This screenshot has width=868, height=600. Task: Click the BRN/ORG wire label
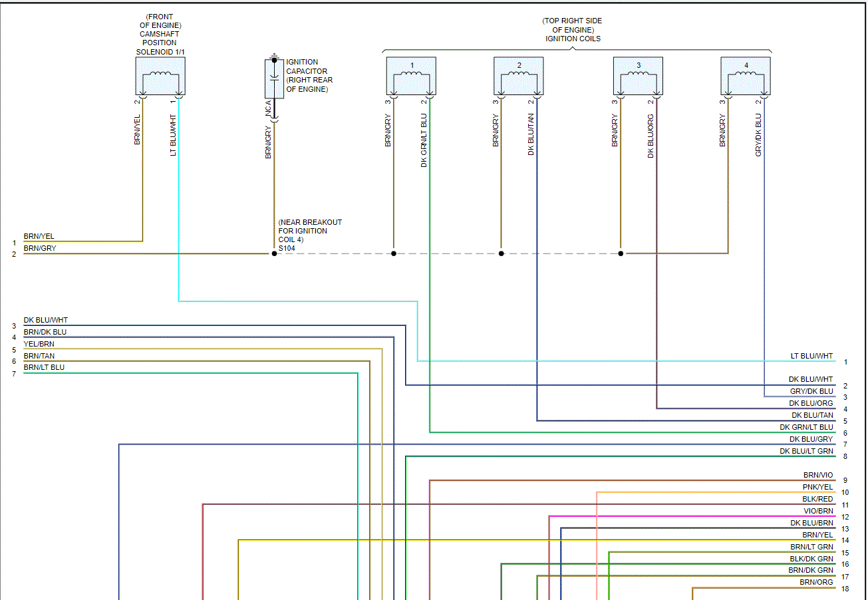click(x=816, y=583)
